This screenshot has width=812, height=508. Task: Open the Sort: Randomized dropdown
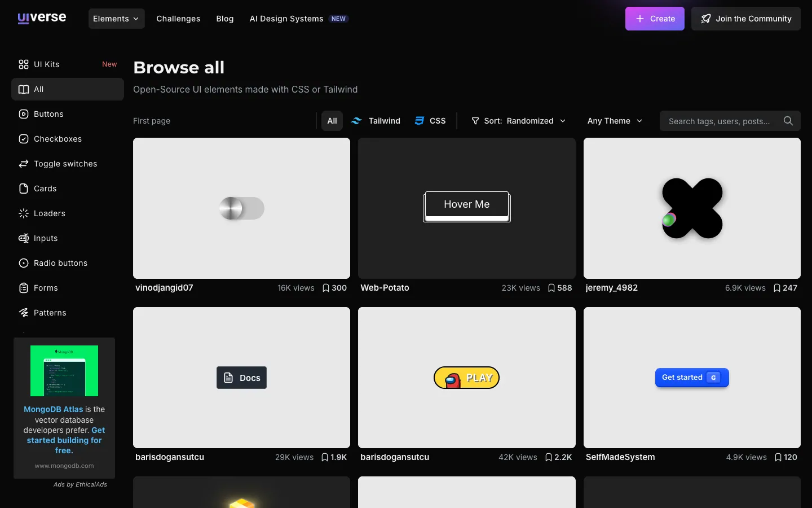coord(518,121)
